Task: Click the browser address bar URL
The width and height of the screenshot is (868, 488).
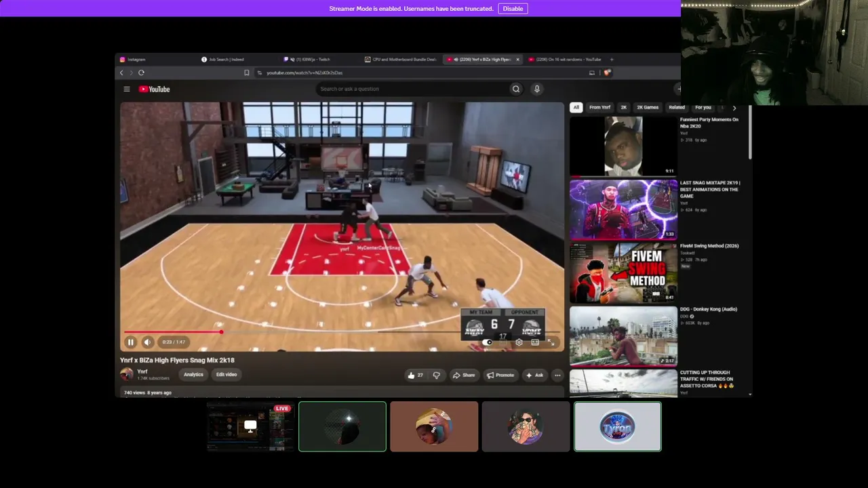Action: [x=304, y=73]
